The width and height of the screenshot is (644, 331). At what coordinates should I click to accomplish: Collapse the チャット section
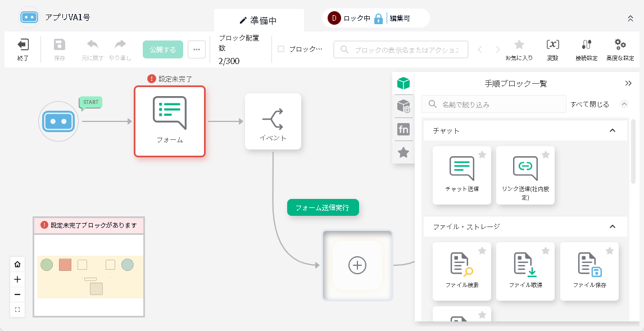click(613, 130)
